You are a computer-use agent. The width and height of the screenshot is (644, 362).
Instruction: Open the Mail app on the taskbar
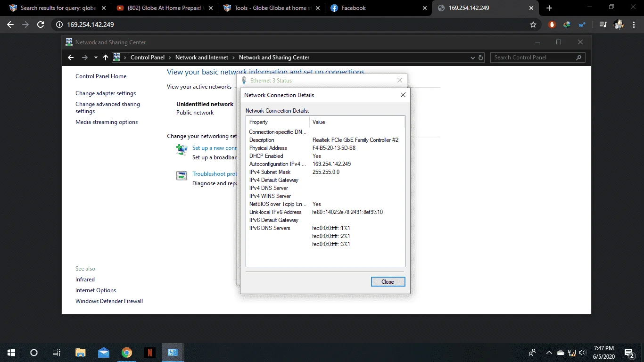click(x=104, y=352)
